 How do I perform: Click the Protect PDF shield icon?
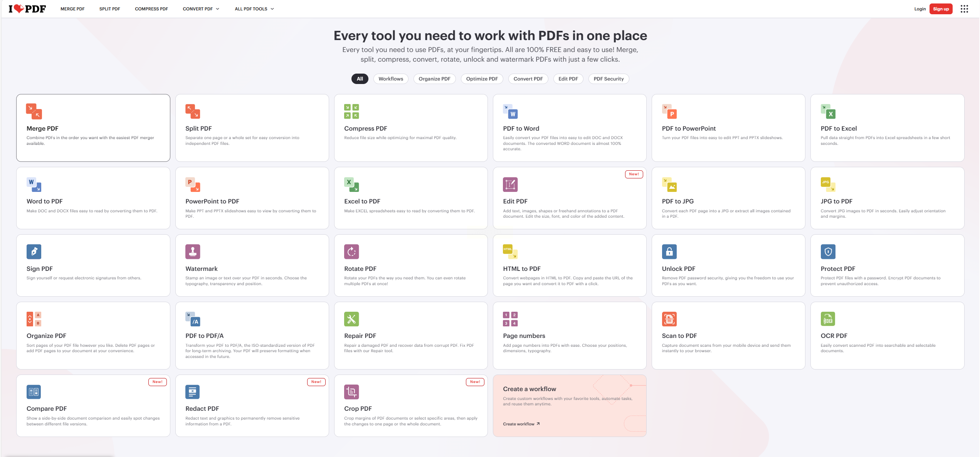[828, 252]
